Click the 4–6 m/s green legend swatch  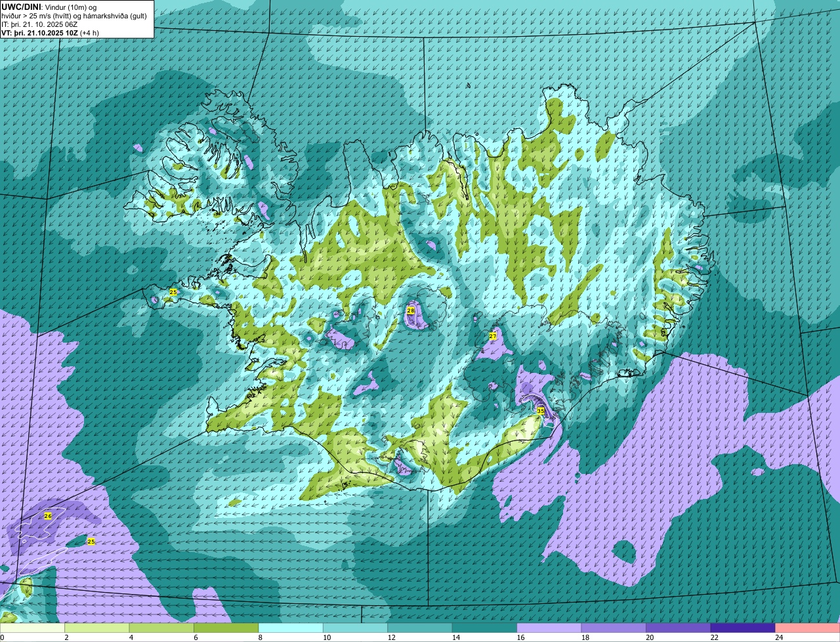[x=161, y=628]
